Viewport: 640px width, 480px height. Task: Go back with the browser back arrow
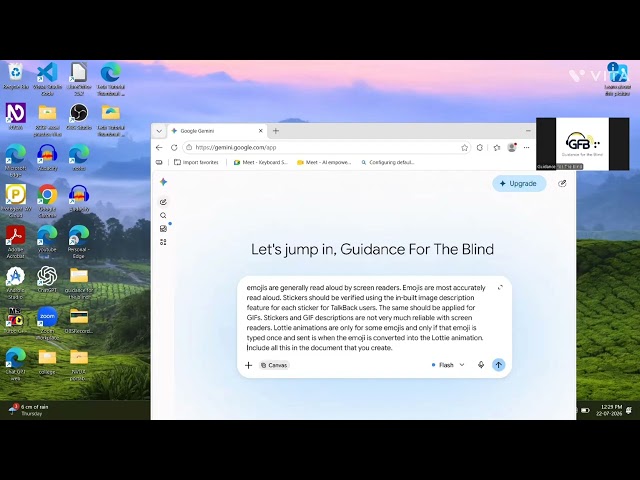(x=159, y=148)
